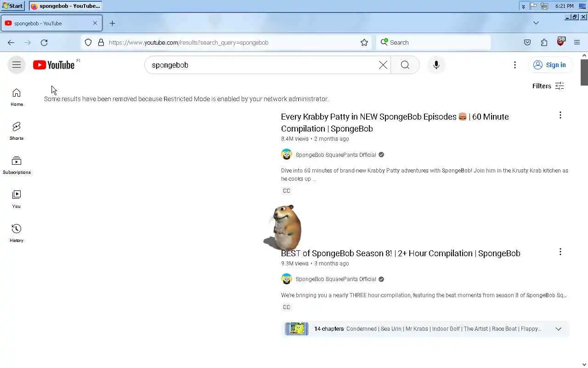Reload the page with the refresh icon
This screenshot has width=588, height=368.
(x=44, y=42)
